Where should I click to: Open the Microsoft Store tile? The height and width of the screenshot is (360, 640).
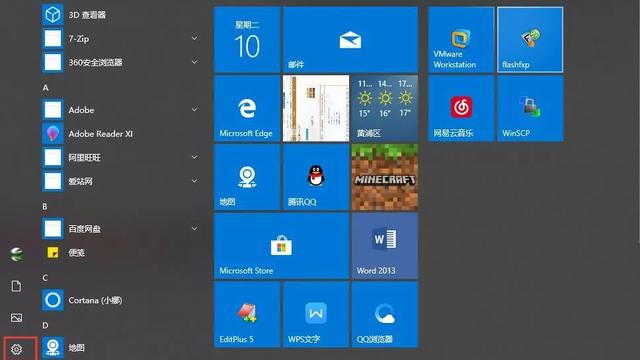[x=282, y=246]
